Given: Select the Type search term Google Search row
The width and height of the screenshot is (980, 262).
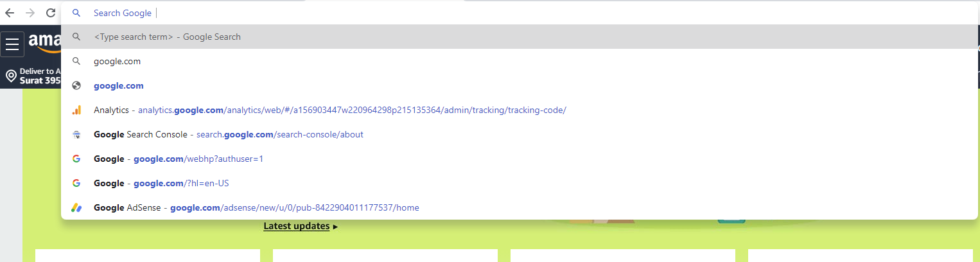Looking at the screenshot, I should click(520, 37).
